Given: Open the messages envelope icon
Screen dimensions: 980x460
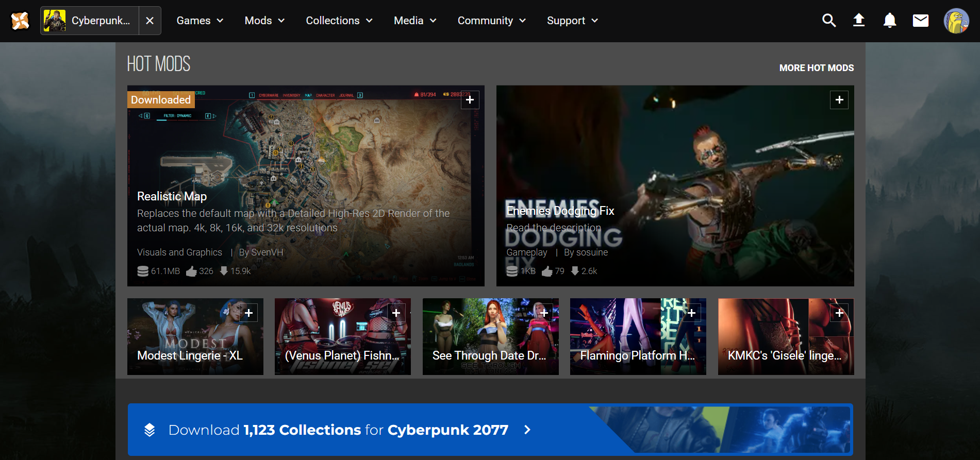Looking at the screenshot, I should [x=920, y=21].
